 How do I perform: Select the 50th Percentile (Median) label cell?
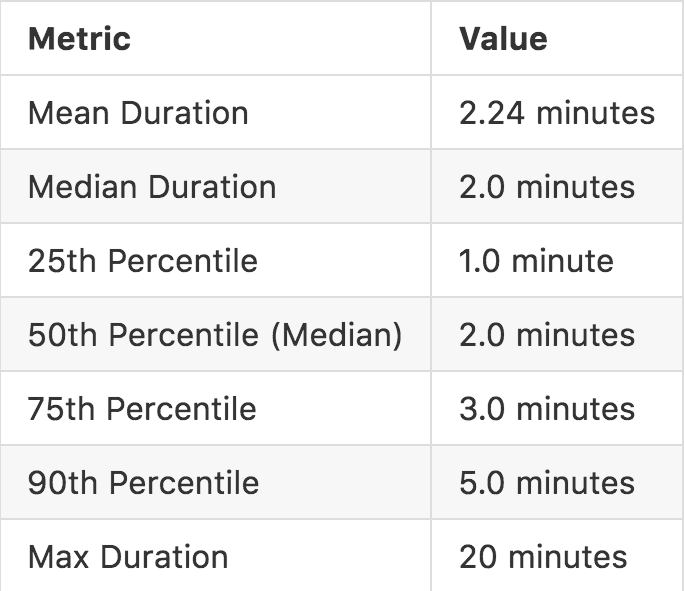pyautogui.click(x=215, y=335)
